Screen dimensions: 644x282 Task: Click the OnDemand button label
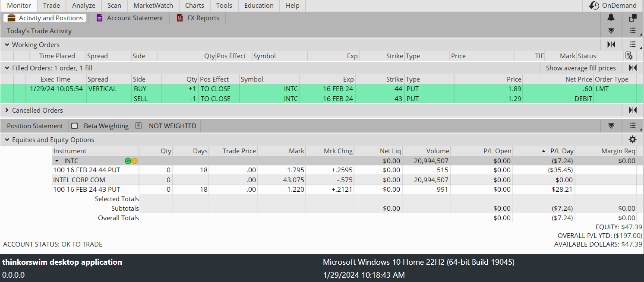(x=619, y=6)
